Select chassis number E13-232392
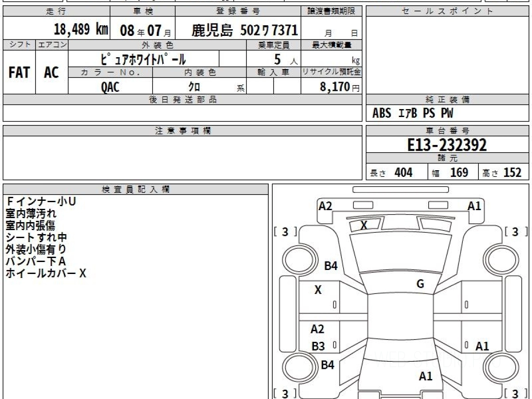 [x=447, y=145]
